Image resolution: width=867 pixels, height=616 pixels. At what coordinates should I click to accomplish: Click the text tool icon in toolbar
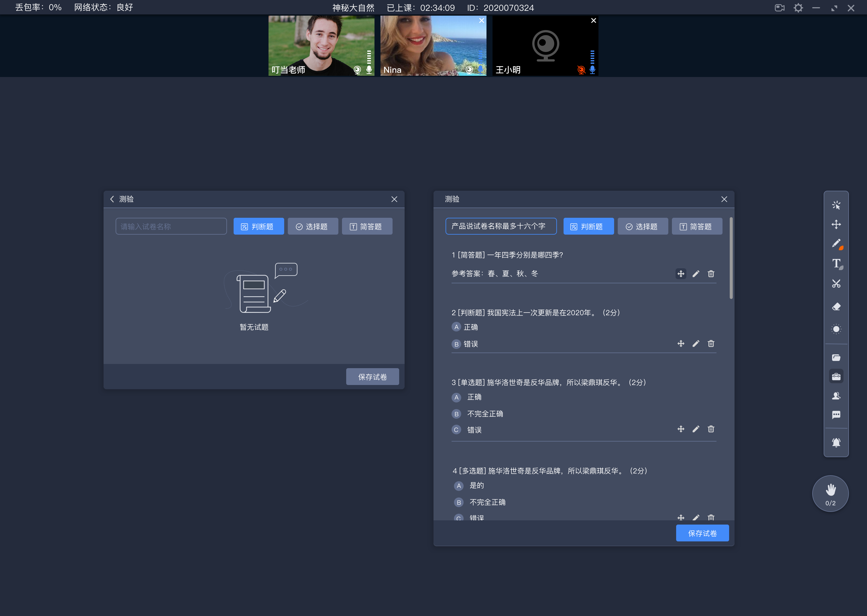coord(837,265)
